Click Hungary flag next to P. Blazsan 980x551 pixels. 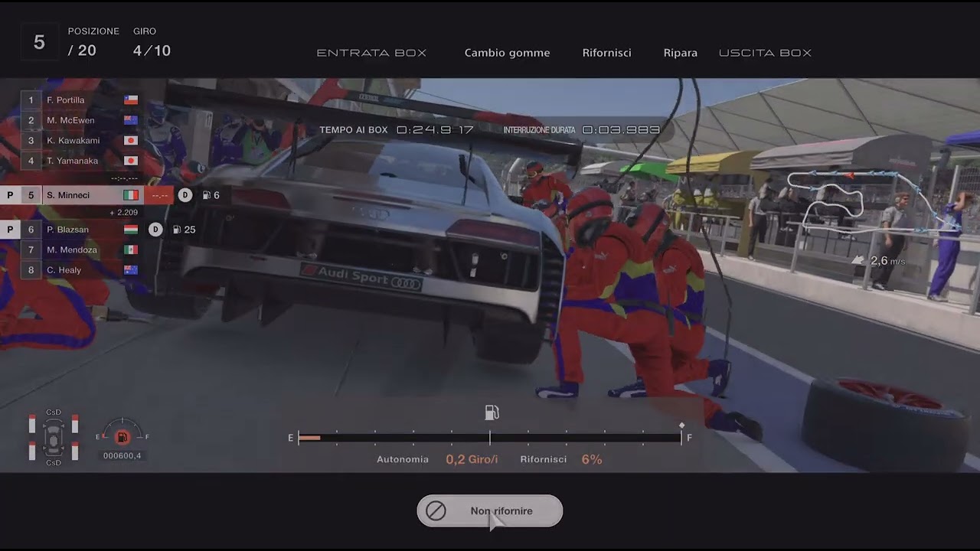pyautogui.click(x=131, y=229)
